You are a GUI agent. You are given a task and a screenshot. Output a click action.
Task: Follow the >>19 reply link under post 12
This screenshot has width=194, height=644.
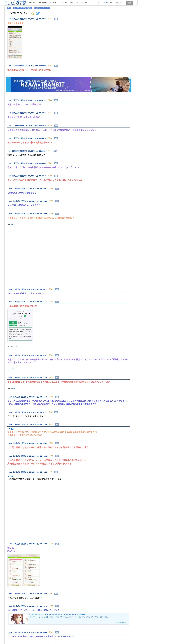click(x=13, y=224)
